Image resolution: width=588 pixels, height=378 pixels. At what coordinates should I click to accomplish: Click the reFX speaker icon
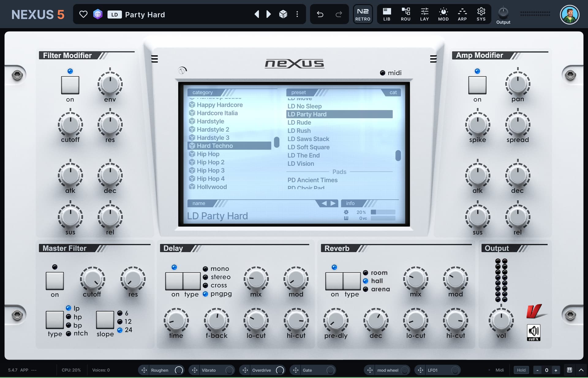(534, 333)
